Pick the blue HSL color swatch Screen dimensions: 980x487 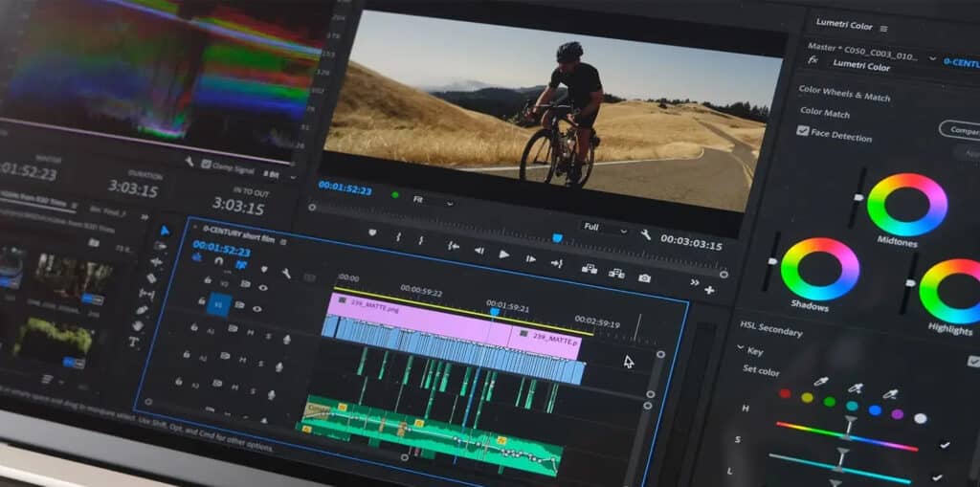[875, 410]
